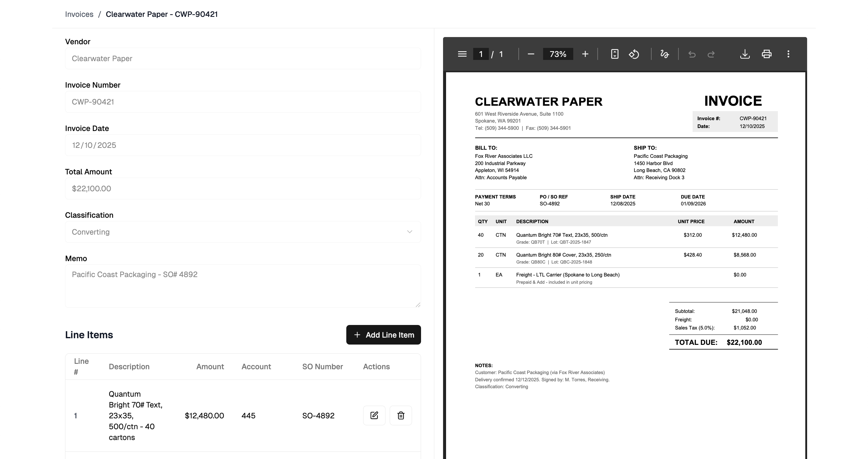Edit line item 1 with the pencil icon

click(x=374, y=415)
